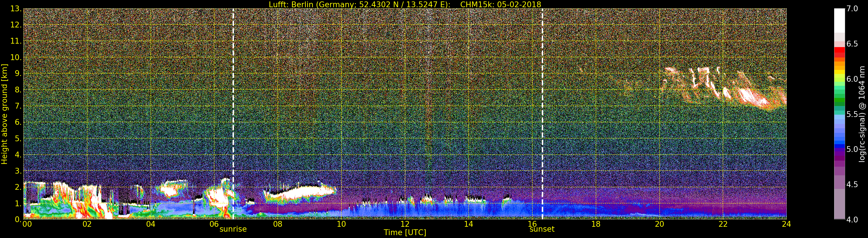
Task: Click the time axis tick '10'
Action: (341, 224)
